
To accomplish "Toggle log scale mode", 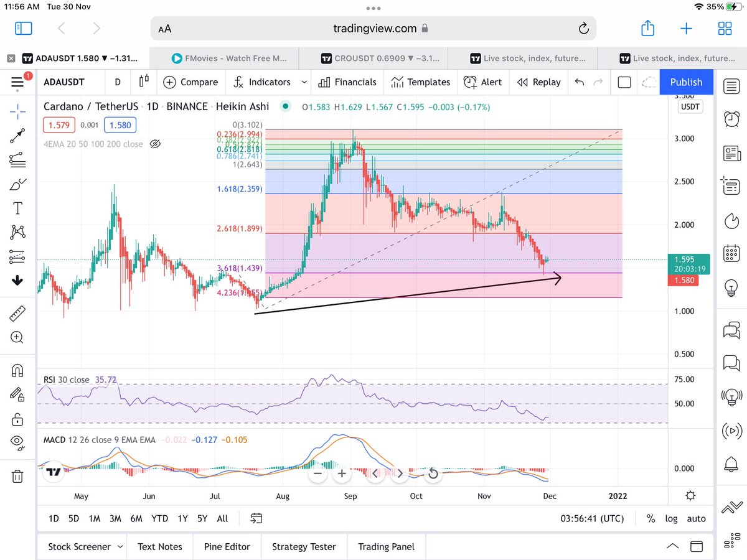I will (x=672, y=518).
